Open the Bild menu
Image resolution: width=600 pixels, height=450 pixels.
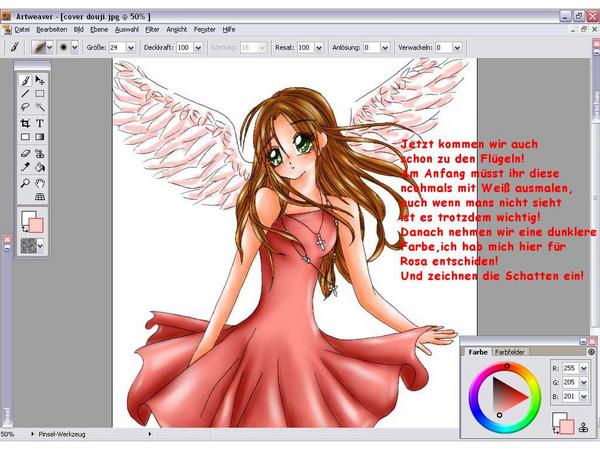point(78,29)
